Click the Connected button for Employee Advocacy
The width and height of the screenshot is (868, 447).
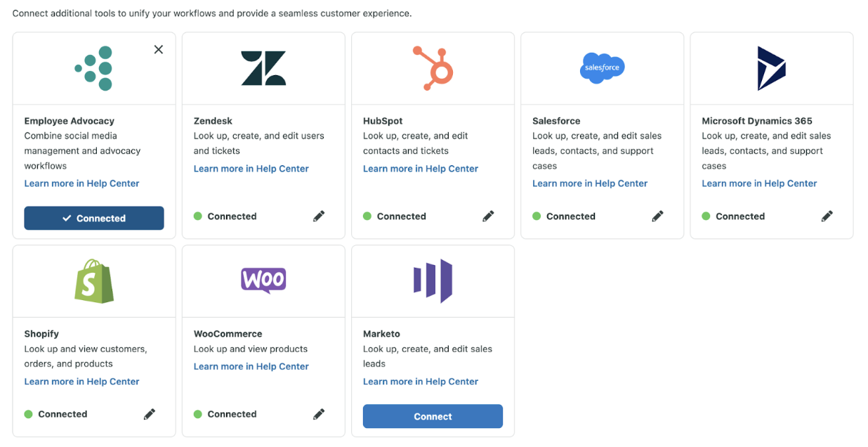coord(94,218)
